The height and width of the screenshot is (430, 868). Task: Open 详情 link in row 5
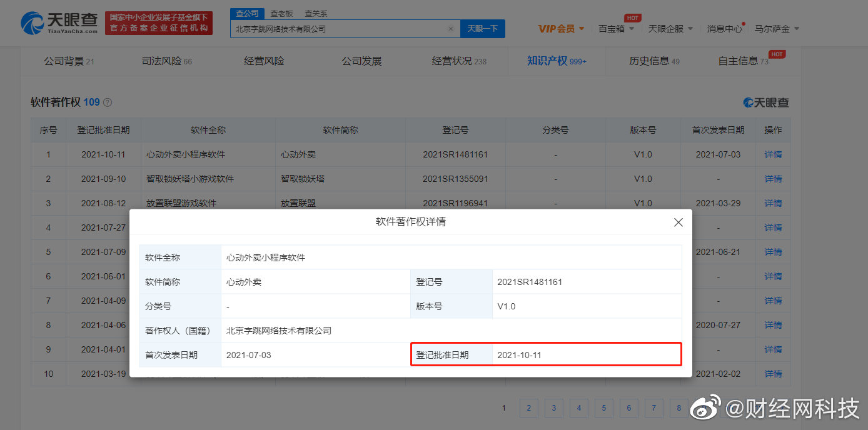[x=773, y=252]
